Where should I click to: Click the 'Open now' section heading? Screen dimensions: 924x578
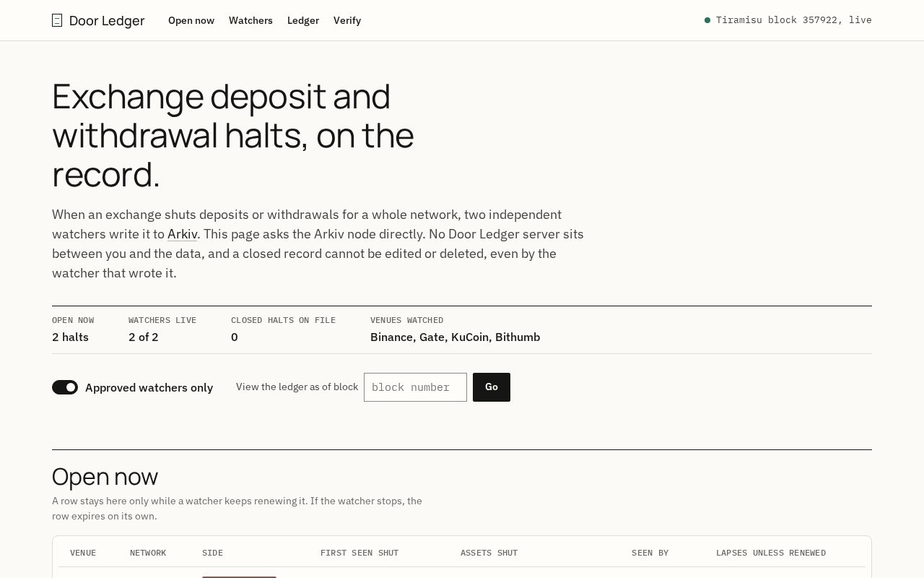point(105,477)
